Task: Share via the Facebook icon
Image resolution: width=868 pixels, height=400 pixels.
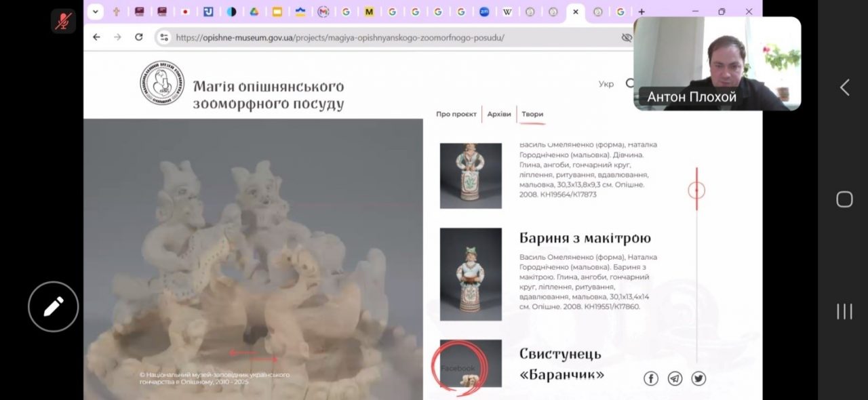Action: click(651, 378)
